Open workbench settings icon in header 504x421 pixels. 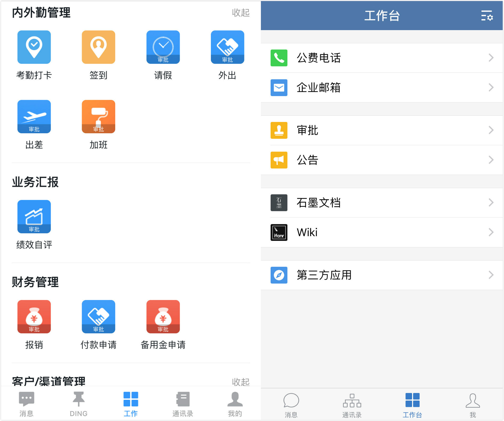point(487,16)
